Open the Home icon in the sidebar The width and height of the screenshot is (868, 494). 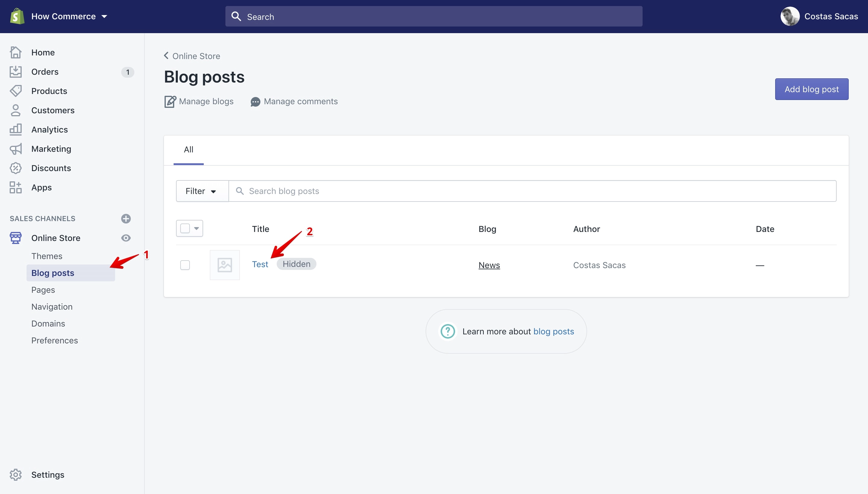point(16,52)
